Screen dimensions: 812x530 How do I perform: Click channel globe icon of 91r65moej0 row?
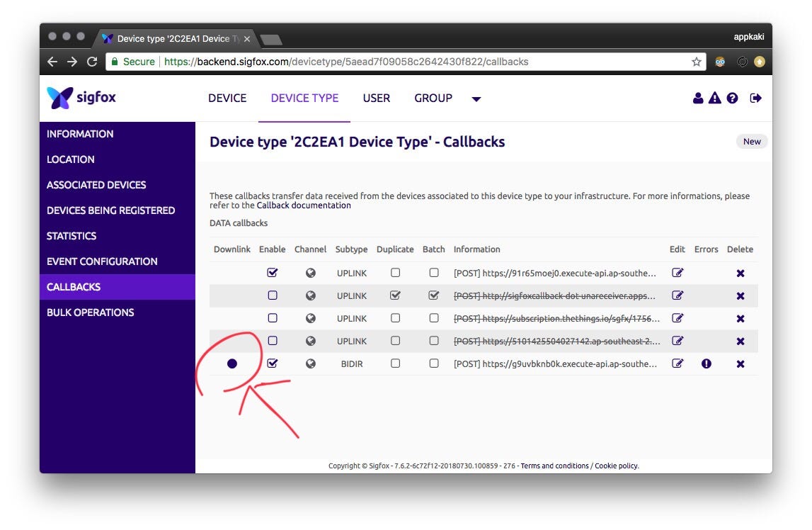point(311,273)
